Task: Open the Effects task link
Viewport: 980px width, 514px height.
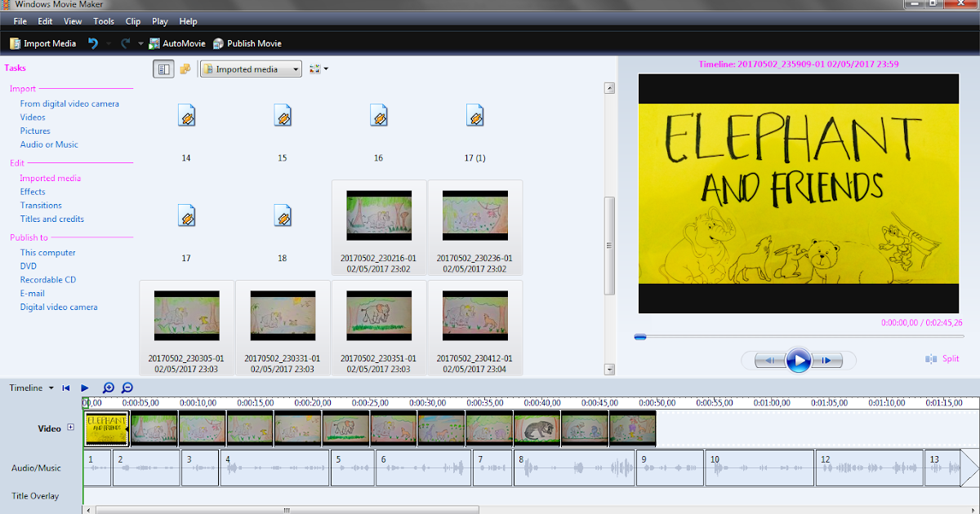Action: click(x=33, y=192)
